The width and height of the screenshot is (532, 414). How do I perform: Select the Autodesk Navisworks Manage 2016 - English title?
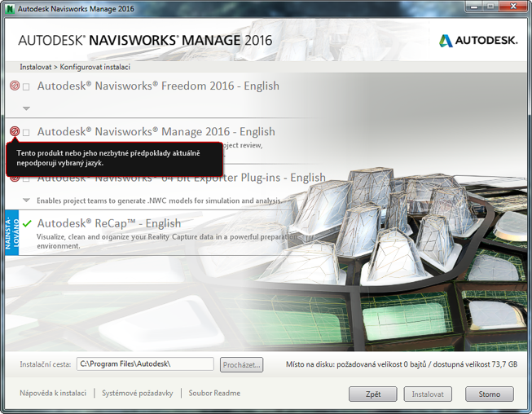pos(156,131)
